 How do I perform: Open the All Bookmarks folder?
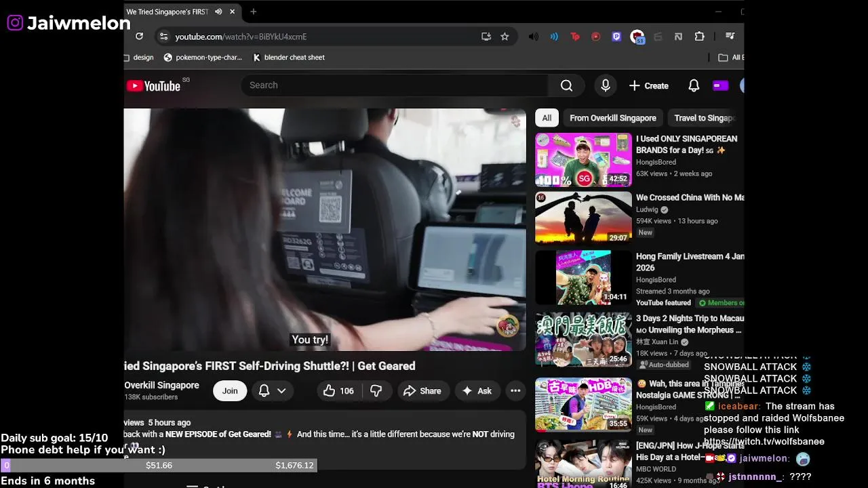731,58
